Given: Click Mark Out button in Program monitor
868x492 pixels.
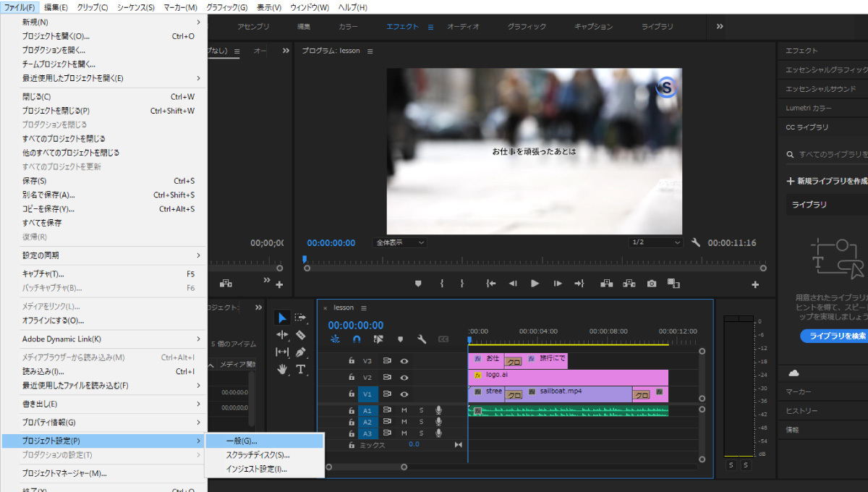Looking at the screenshot, I should (x=461, y=284).
